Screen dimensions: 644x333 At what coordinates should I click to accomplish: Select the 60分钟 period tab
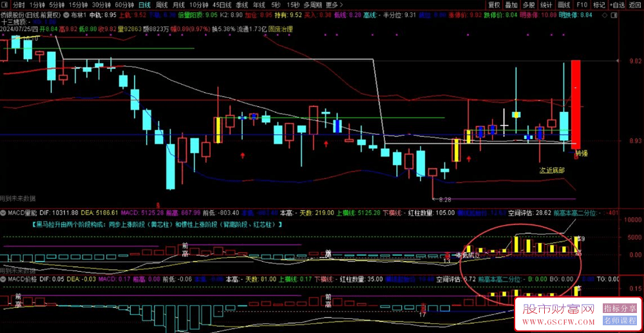124,5
